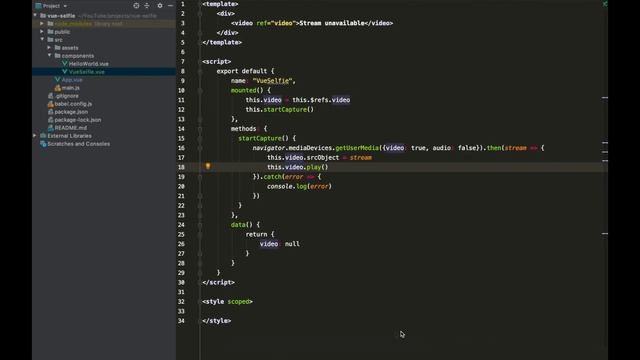
Task: Click the file icon next to babel.config.js
Action: (x=51, y=104)
